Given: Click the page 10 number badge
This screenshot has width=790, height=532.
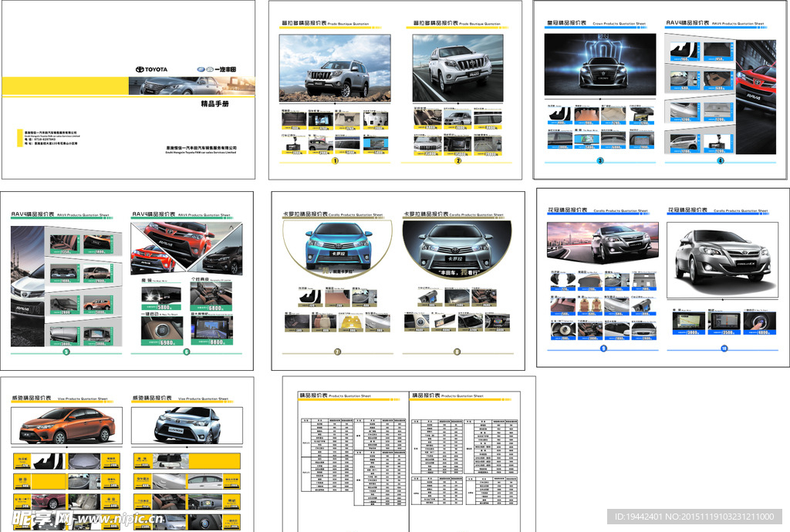Looking at the screenshot, I should (724, 348).
